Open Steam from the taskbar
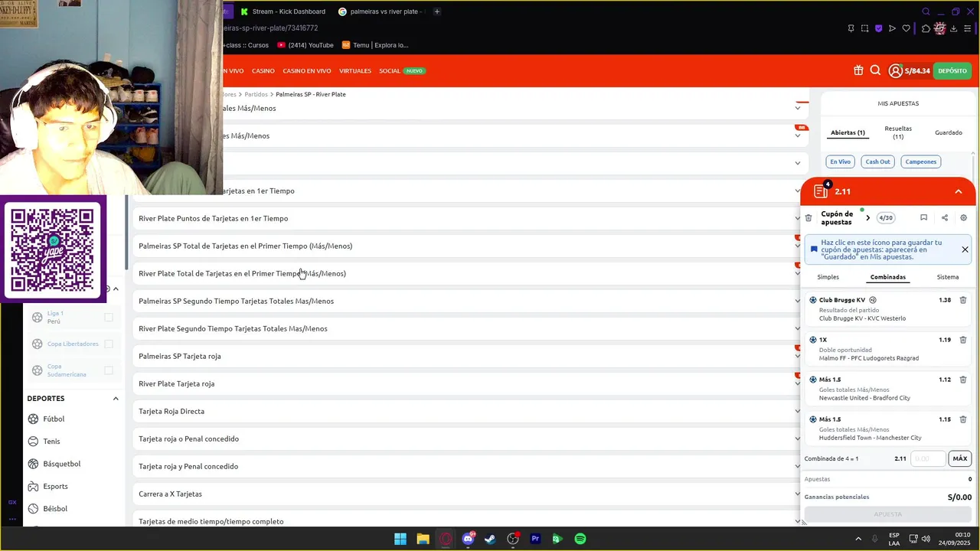Screen dimensions: 980x551 (x=490, y=539)
